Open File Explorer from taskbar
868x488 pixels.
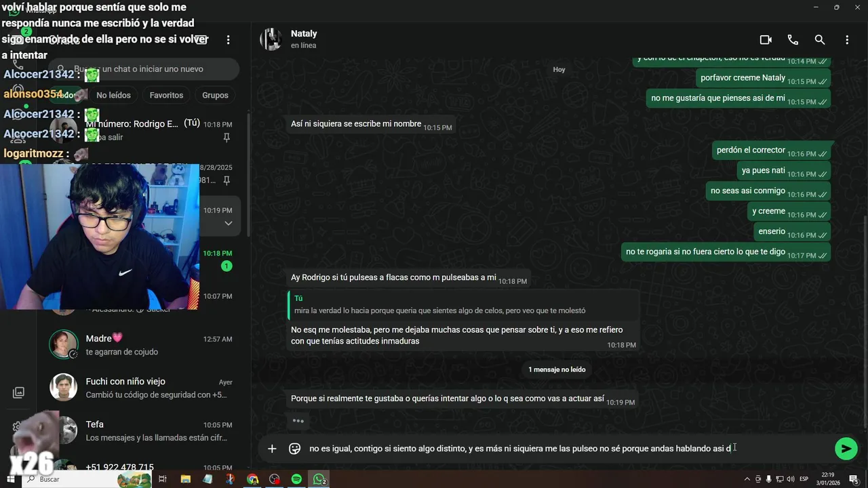(186, 479)
